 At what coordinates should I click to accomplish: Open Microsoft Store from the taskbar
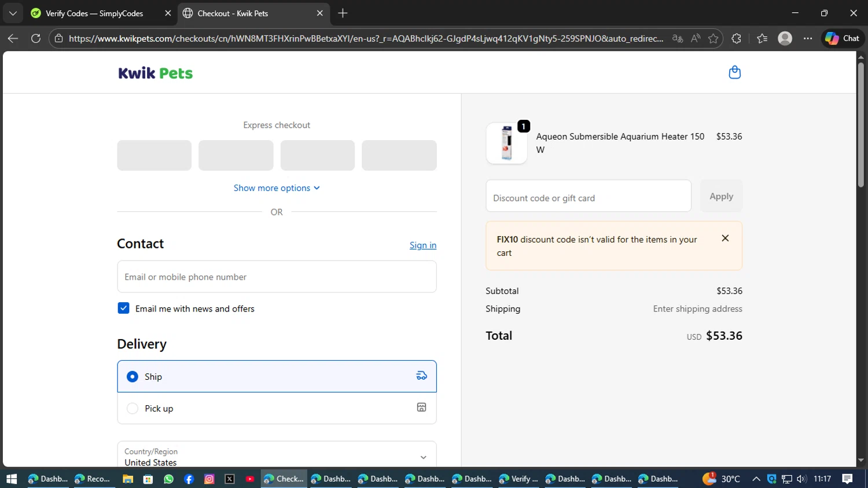click(x=148, y=479)
